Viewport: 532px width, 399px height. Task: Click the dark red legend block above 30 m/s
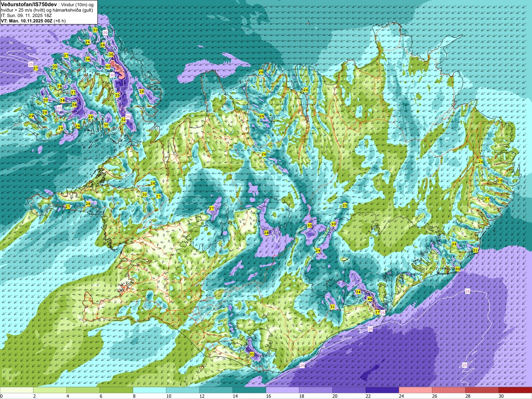(x=515, y=390)
